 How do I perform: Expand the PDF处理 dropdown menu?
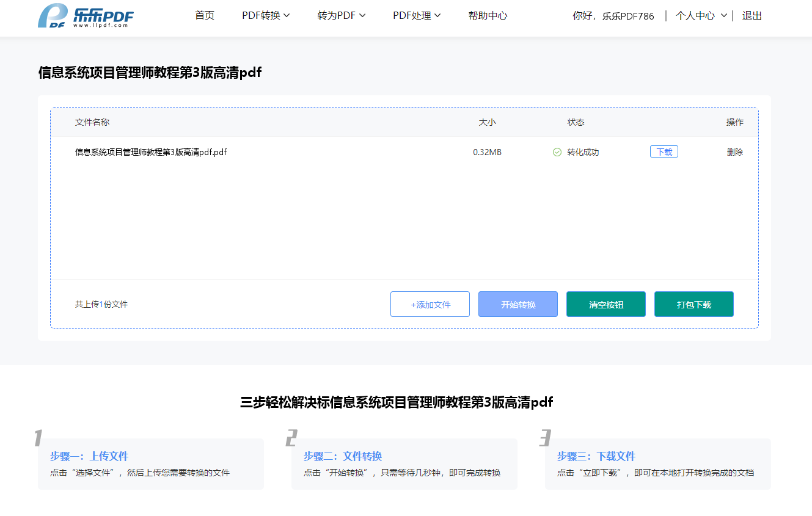(417, 16)
